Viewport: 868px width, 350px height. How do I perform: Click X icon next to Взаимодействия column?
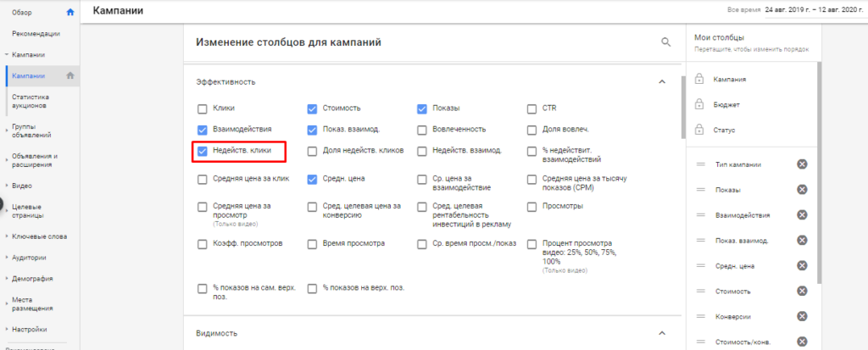click(802, 214)
